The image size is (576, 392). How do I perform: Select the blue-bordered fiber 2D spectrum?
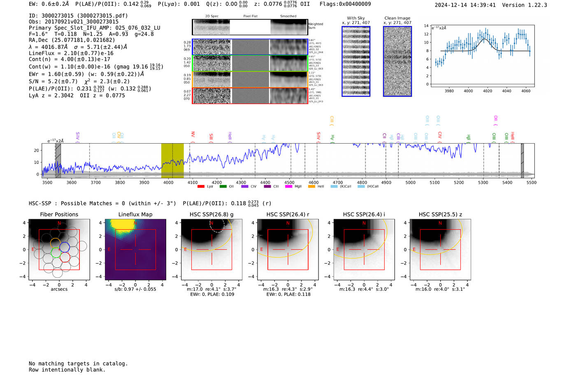[x=250, y=47]
